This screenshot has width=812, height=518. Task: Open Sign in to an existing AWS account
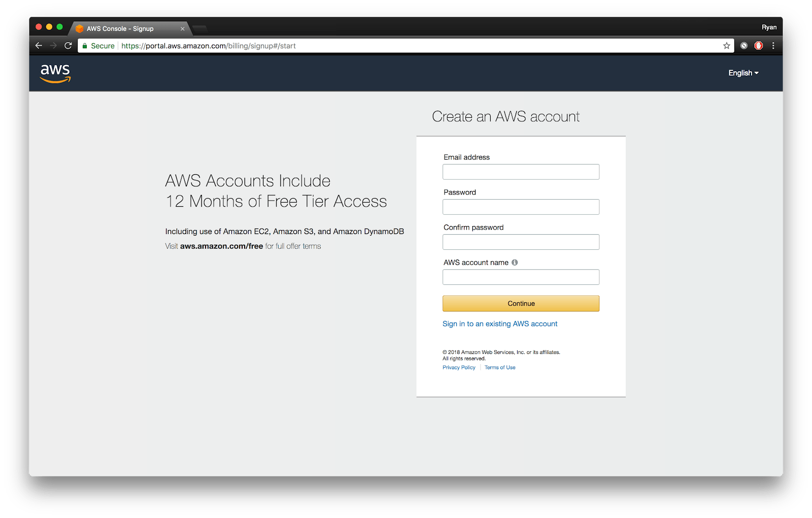[500, 323]
